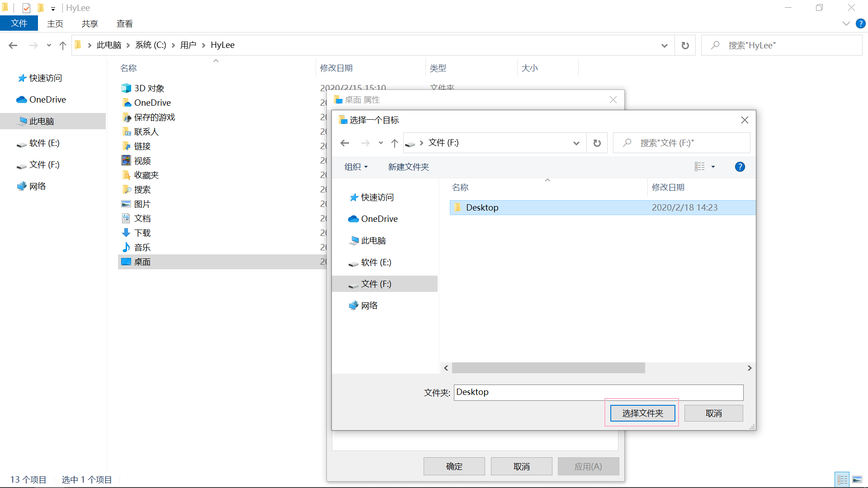Click the horizontal scrollbar in the file list
This screenshot has width=868, height=488.
coord(548,368)
